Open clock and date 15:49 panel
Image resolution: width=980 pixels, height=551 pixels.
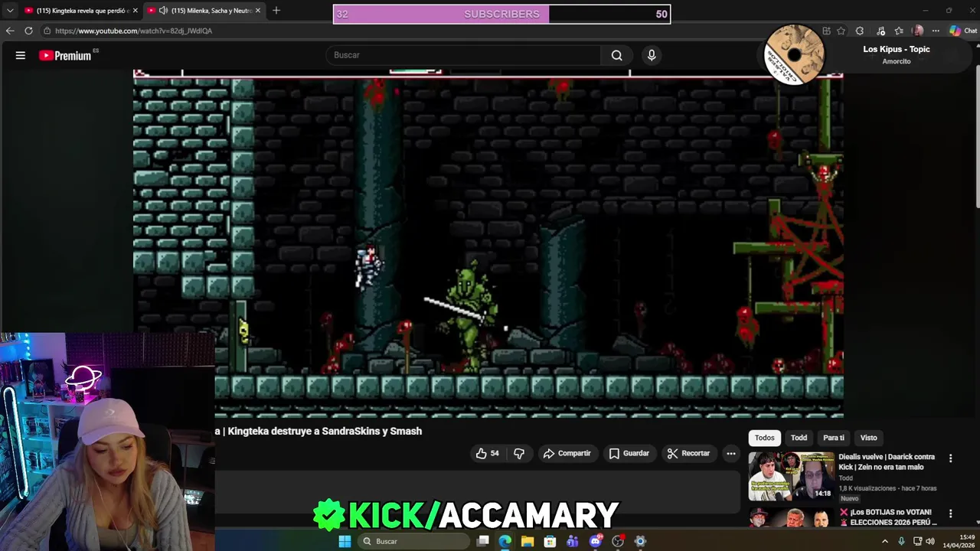pyautogui.click(x=958, y=541)
